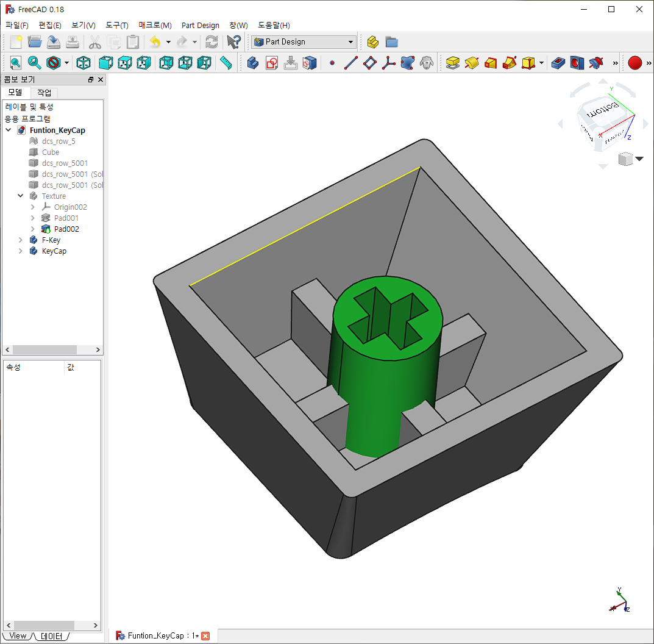Click the Pad tool icon

pos(452,63)
